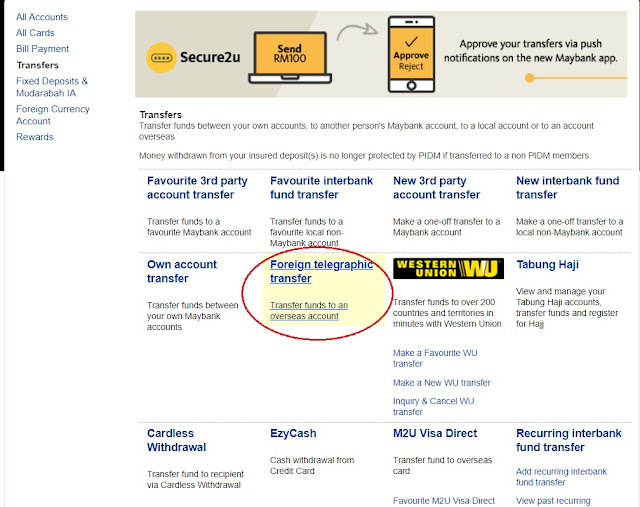Open Tabung Haji section
This screenshot has height=507, width=640.
pos(547,265)
